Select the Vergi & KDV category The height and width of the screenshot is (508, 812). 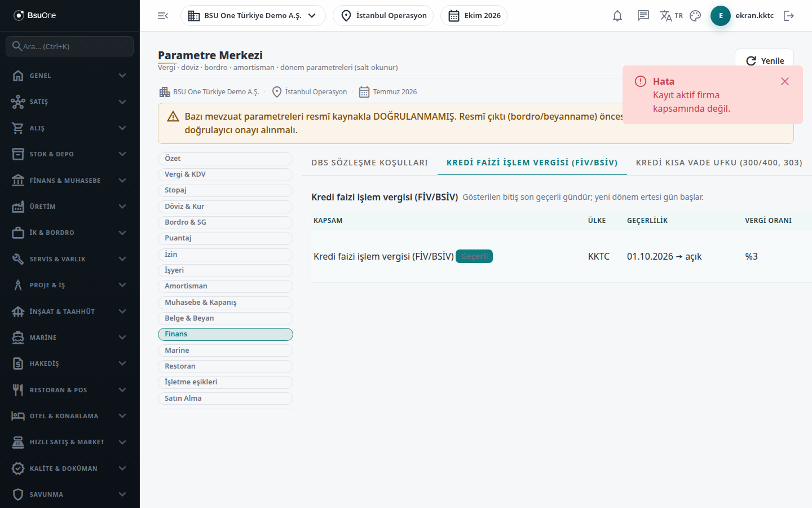point(226,174)
